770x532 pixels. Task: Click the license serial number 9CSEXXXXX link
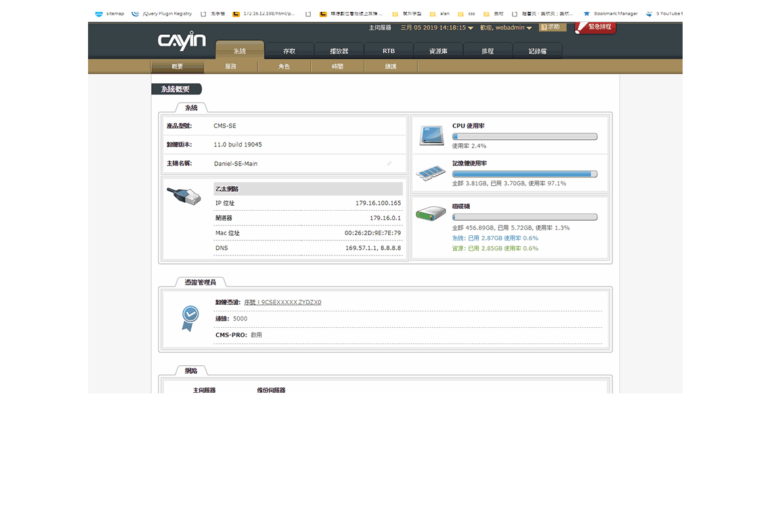coord(283,302)
